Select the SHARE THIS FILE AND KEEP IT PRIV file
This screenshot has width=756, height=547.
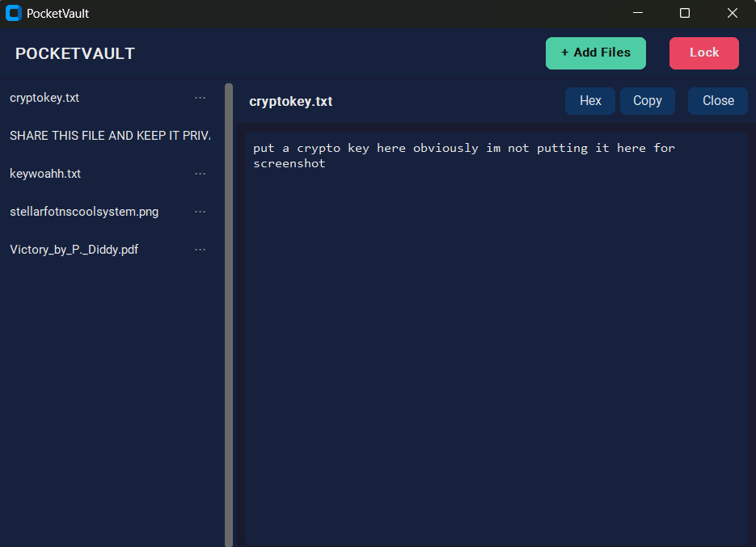tap(110, 136)
